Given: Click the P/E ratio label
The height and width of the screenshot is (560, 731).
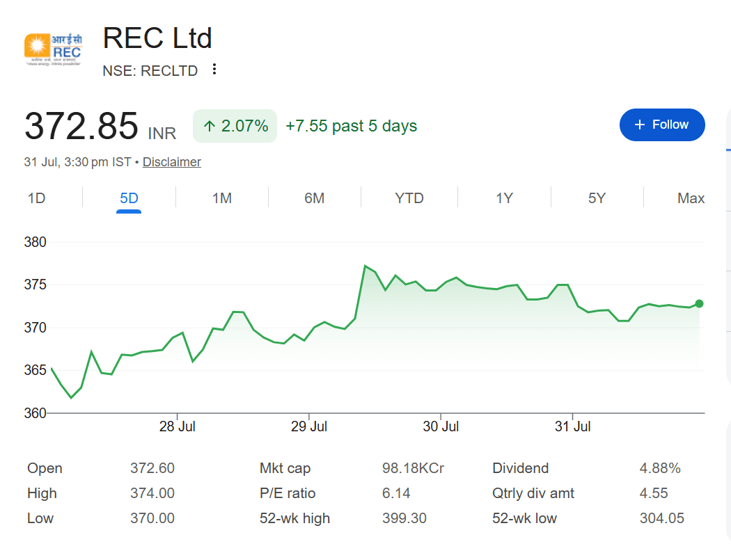Looking at the screenshot, I should point(288,493).
